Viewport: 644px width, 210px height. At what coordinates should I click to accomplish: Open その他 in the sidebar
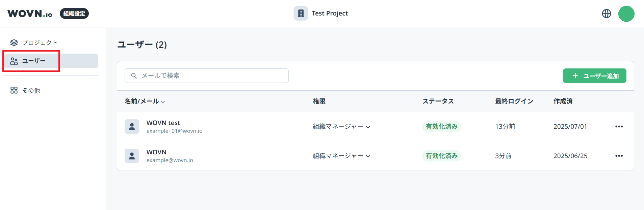coord(31,90)
